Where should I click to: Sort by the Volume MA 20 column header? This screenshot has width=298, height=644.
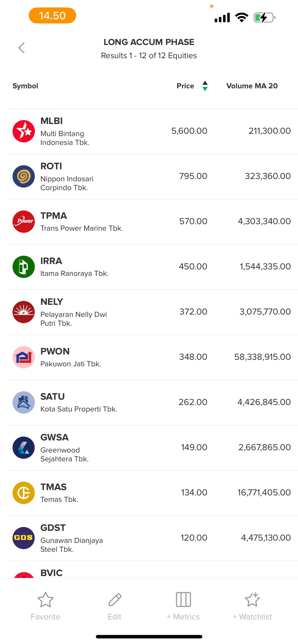(x=252, y=86)
